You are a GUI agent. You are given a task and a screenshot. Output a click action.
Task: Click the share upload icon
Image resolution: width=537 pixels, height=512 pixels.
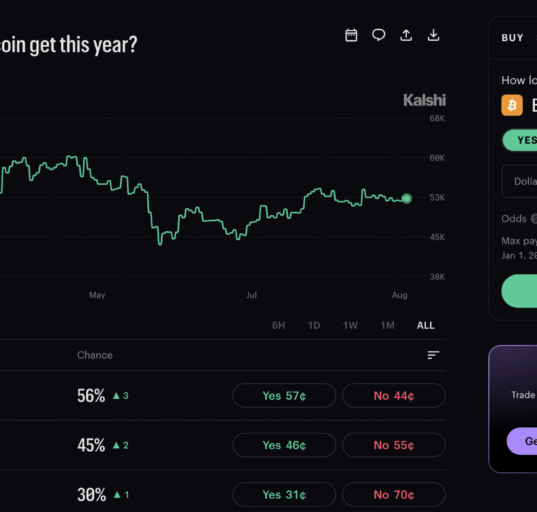406,35
